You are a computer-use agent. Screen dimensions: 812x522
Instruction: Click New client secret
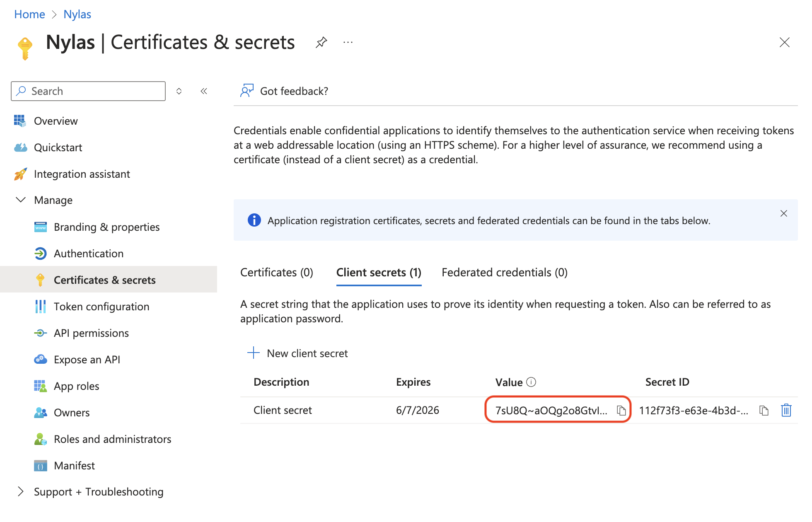[297, 353]
